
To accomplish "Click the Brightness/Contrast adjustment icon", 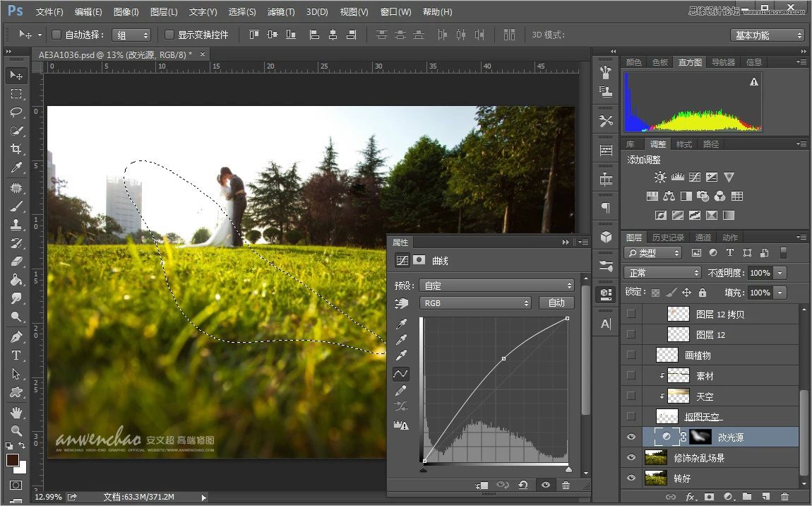I will [x=659, y=177].
